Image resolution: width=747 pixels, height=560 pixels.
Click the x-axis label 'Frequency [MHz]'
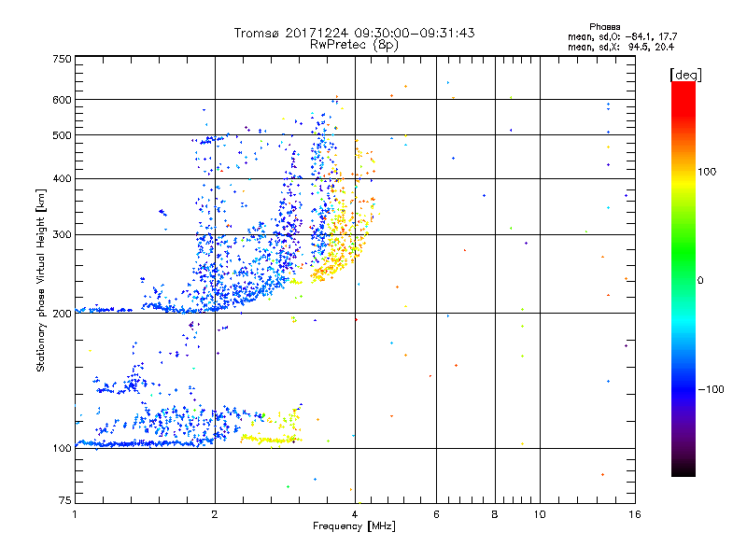click(x=354, y=526)
